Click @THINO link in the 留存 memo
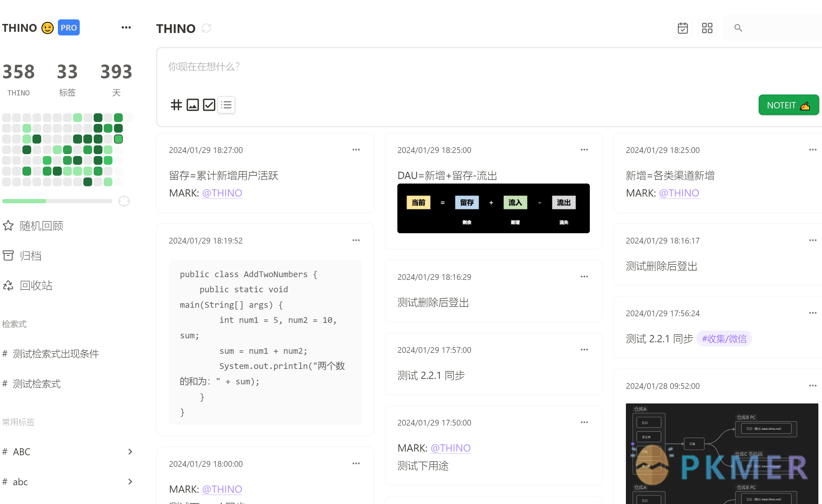 tap(222, 193)
